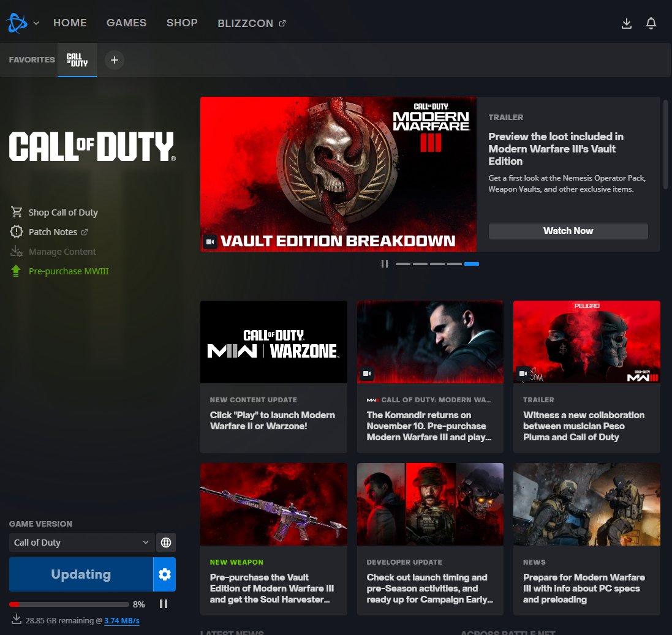Open the Peso Pluma trailer thumbnail
This screenshot has height=635, width=672.
point(586,342)
